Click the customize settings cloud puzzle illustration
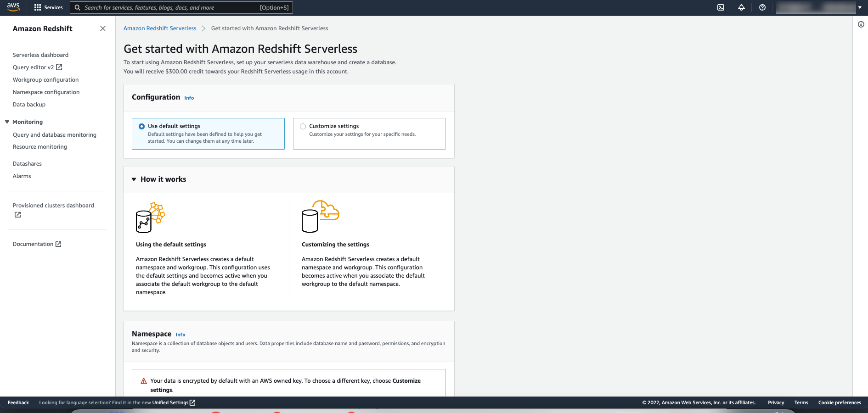The height and width of the screenshot is (413, 868). click(x=320, y=216)
